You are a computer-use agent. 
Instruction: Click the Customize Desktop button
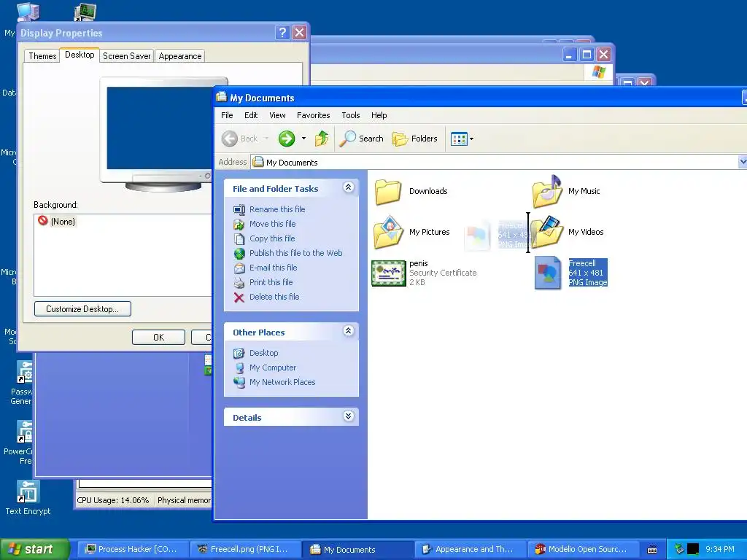[82, 308]
